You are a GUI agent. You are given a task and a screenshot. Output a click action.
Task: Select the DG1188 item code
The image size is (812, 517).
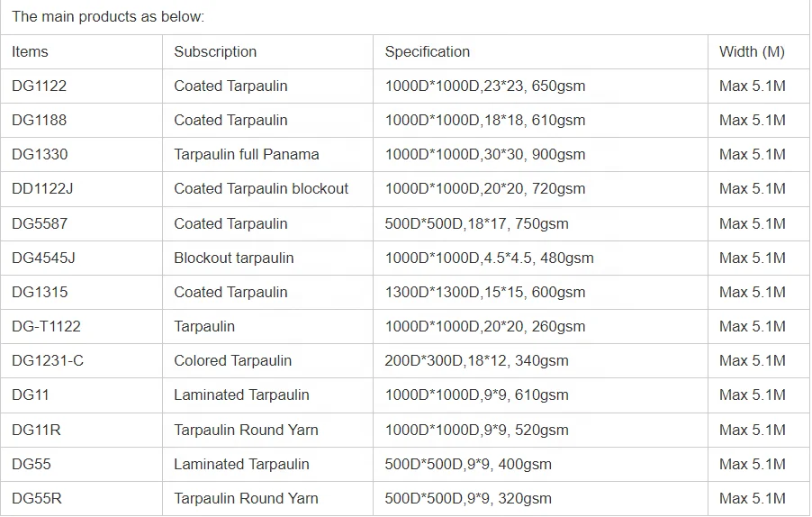[x=40, y=121]
